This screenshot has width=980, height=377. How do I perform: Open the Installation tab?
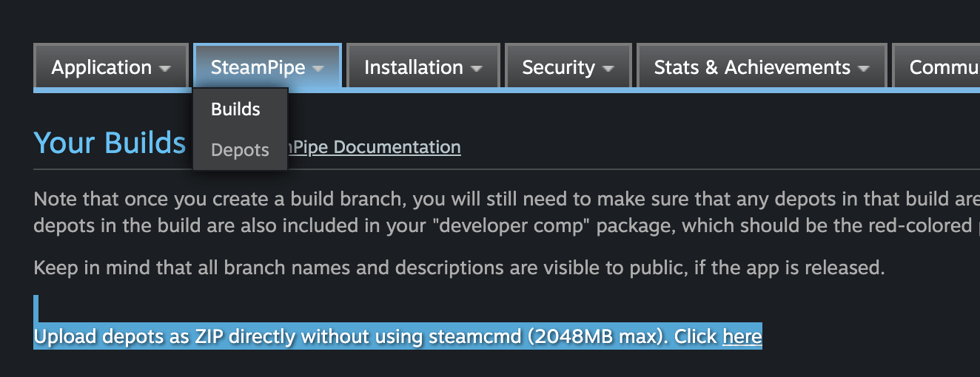[413, 68]
